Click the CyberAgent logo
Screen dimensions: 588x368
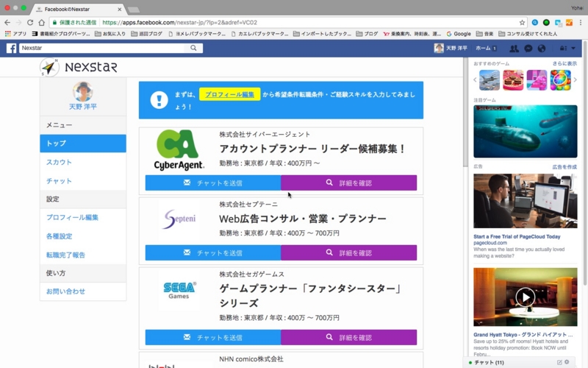coord(179,150)
